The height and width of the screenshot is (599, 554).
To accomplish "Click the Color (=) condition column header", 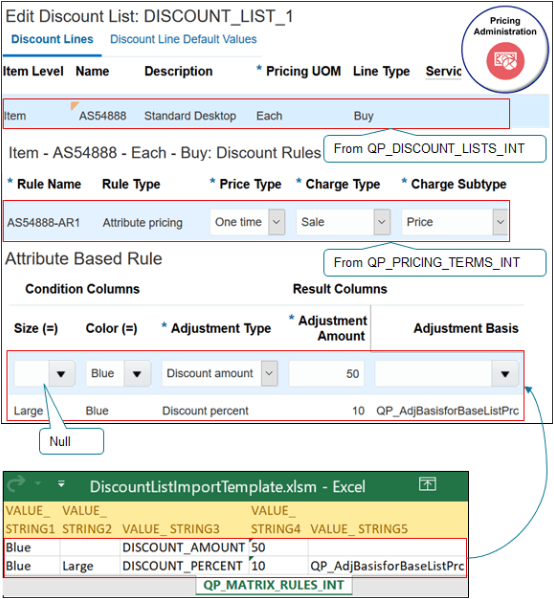I will pos(112,328).
